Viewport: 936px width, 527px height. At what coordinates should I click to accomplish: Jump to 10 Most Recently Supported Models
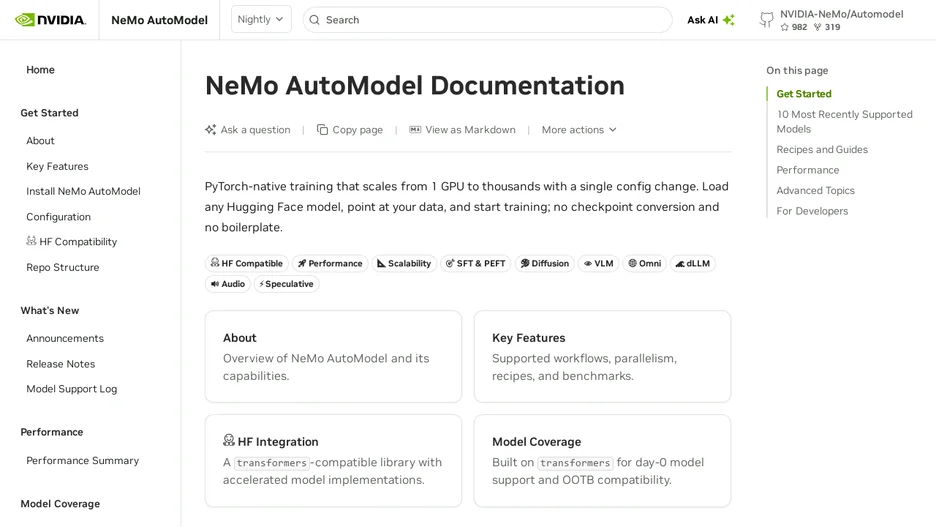pyautogui.click(x=844, y=122)
